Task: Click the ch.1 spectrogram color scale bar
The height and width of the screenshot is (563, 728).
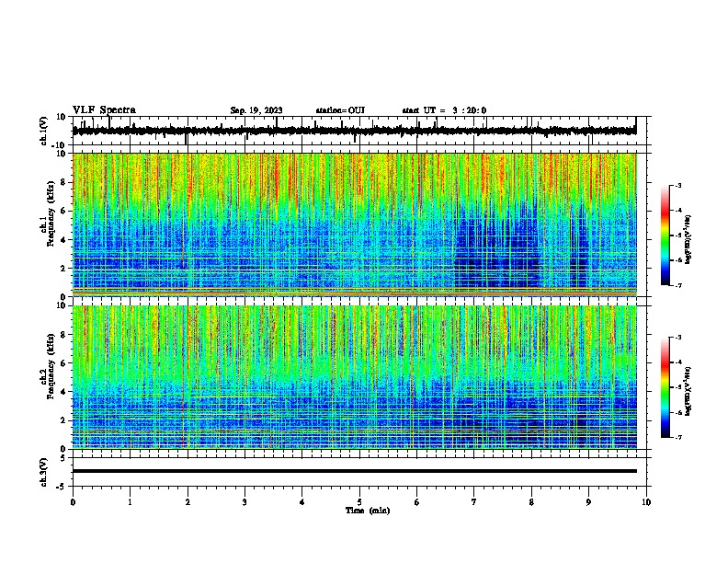Action: (665, 236)
